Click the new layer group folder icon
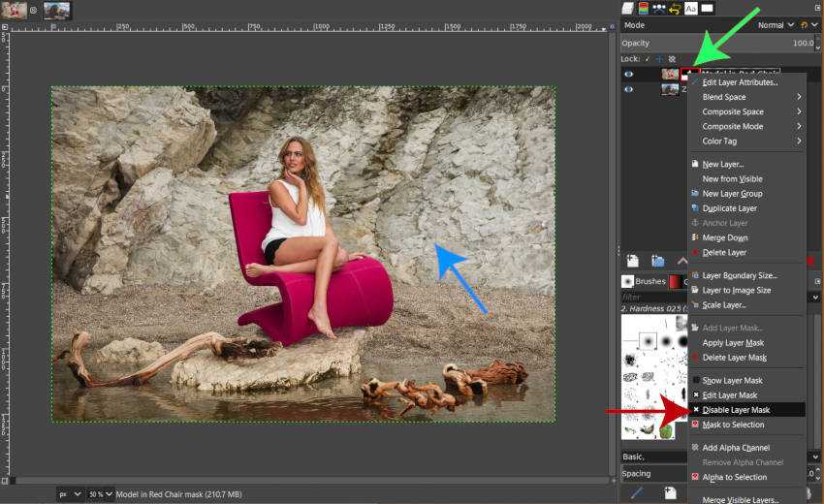 point(657,261)
